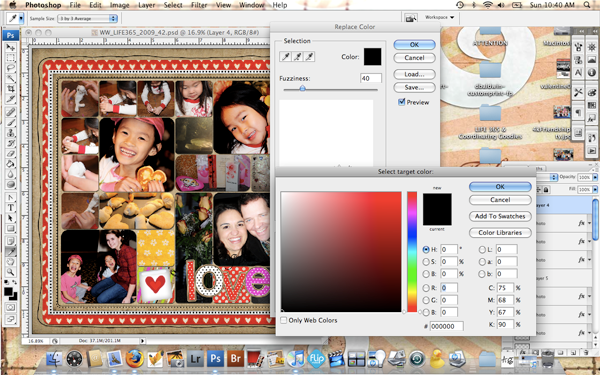Select the Hand tool
Screen dimensions: 600x375
click(x=10, y=262)
